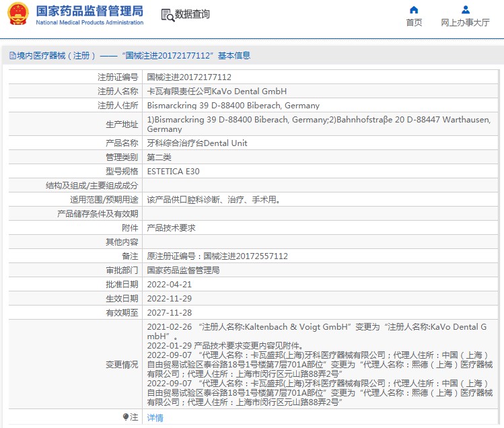This screenshot has width=504, height=428.
Task: Click the lightbulb icon beside 注
Action: 126,417
